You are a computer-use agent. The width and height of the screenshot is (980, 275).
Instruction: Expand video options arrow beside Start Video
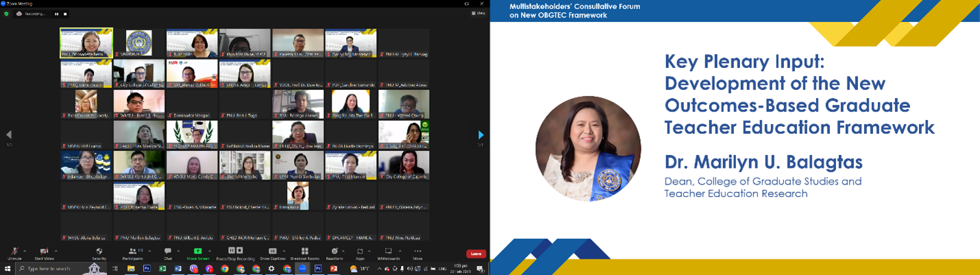click(x=55, y=250)
